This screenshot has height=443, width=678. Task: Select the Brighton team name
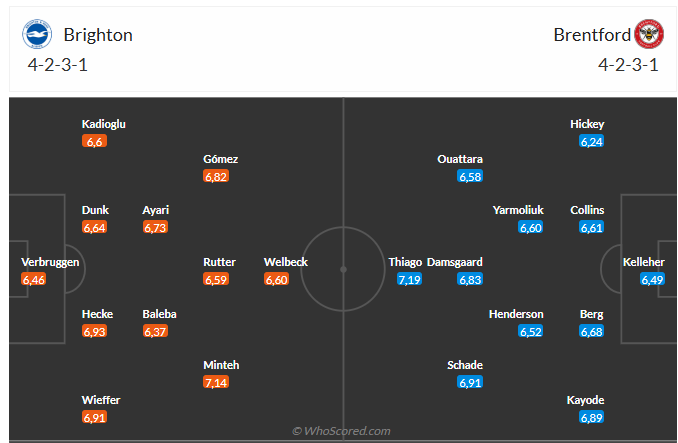tap(98, 35)
